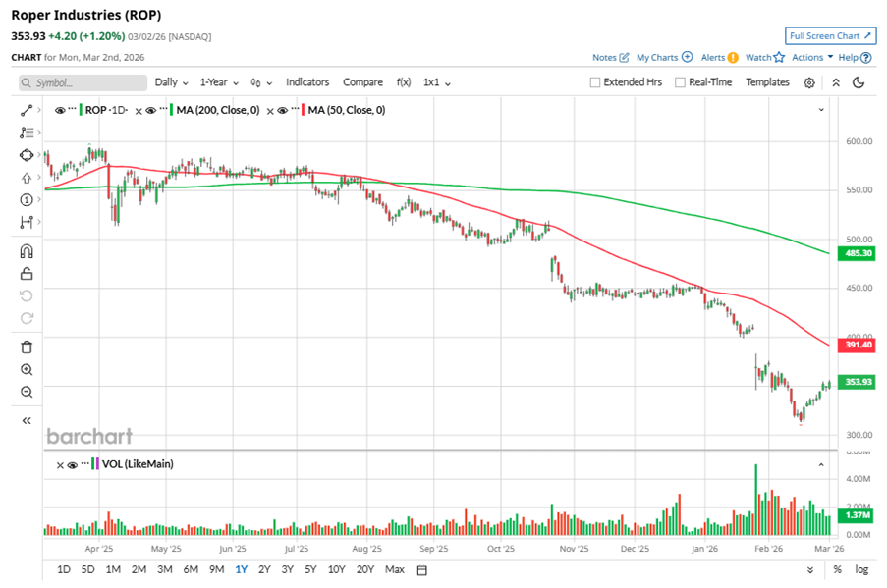
Task: Toggle VOL indicator visibility eye
Action: [72, 465]
